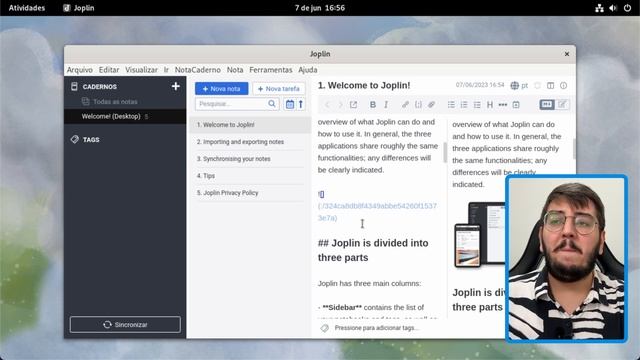640x360 pixels.
Task: Switch to the rich text editor toggle
Action: (562, 104)
